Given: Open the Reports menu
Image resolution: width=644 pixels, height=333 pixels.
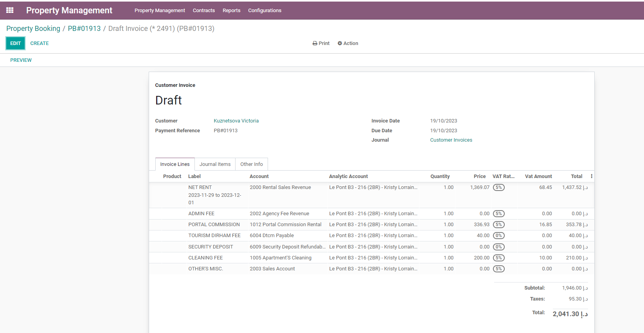Looking at the screenshot, I should [x=232, y=11].
